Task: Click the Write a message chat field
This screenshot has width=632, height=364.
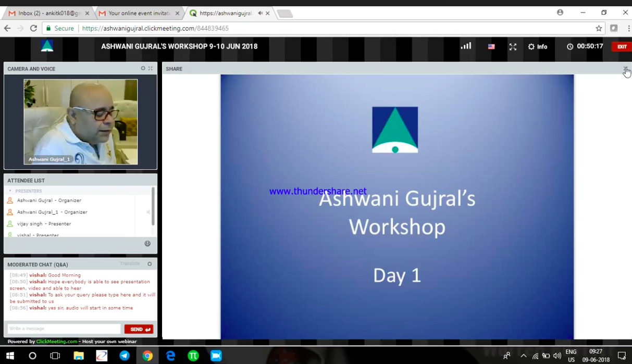Action: (x=63, y=329)
